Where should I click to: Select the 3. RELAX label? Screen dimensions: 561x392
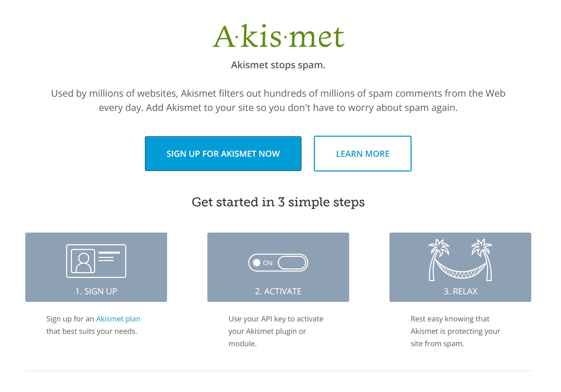460,291
